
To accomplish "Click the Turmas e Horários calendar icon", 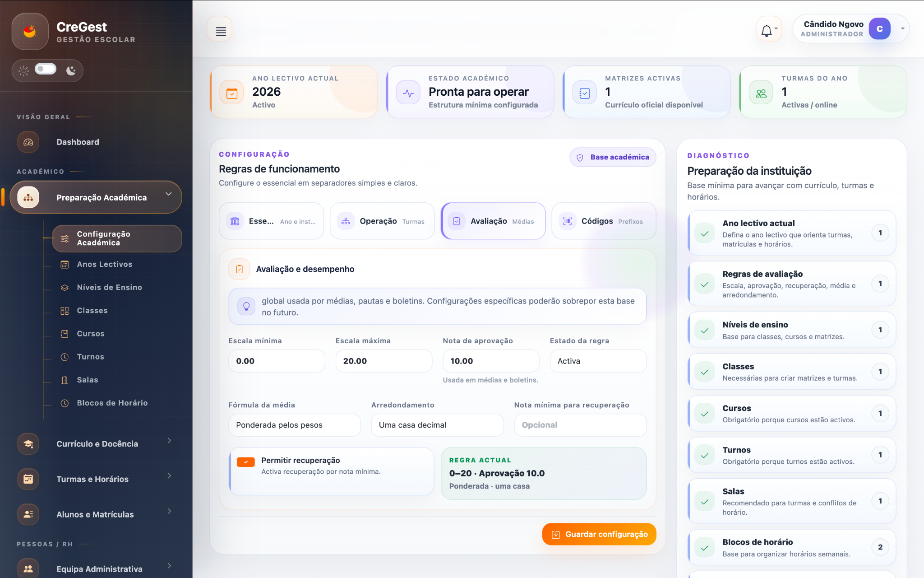I will click(x=28, y=479).
